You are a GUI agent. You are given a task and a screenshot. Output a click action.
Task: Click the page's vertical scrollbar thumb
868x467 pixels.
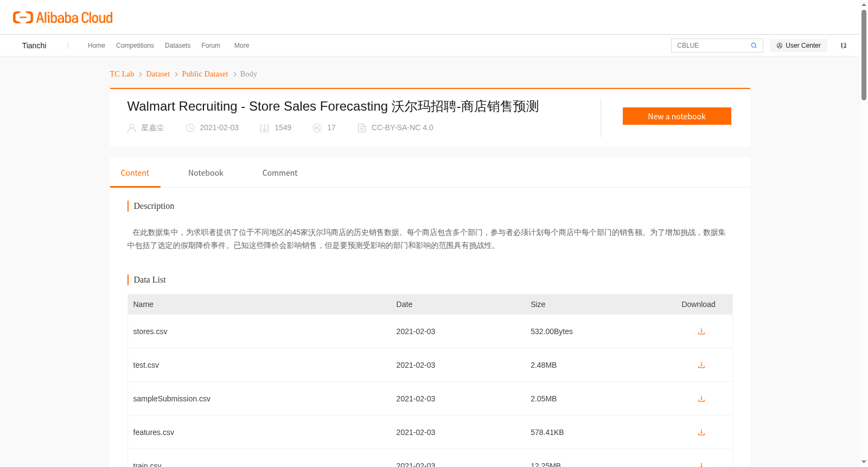point(864,55)
